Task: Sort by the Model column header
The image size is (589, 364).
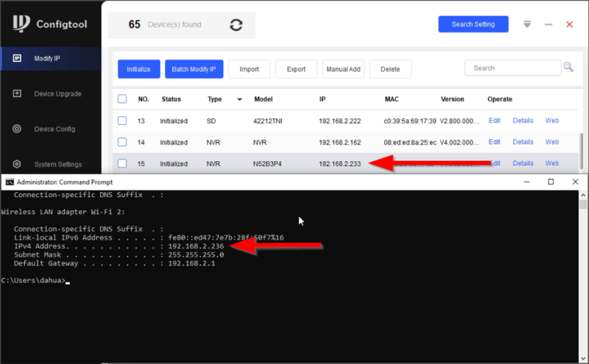Action: point(264,99)
